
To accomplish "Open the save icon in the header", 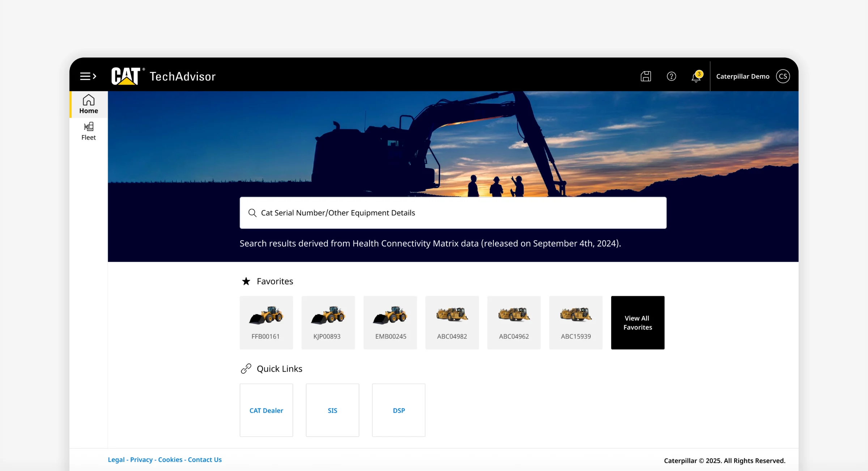I will pyautogui.click(x=646, y=76).
